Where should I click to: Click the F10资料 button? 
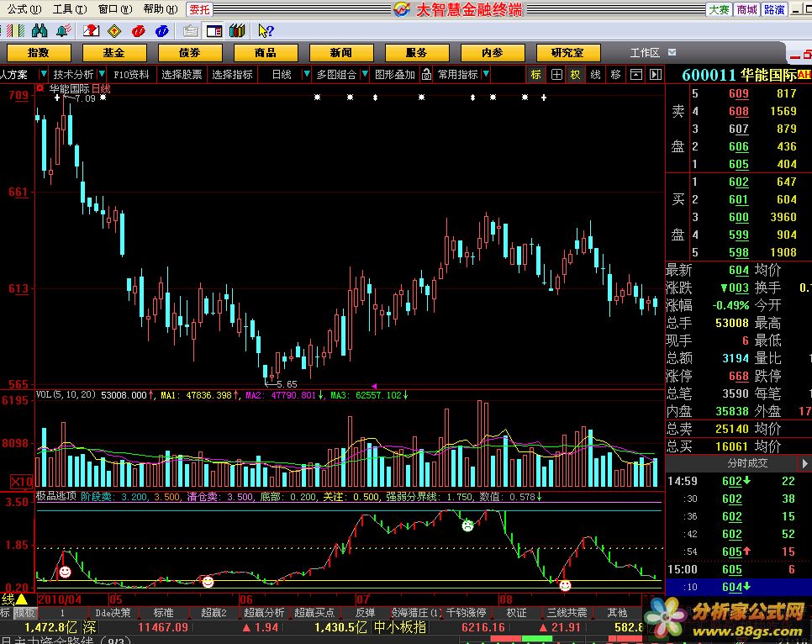[x=131, y=75]
